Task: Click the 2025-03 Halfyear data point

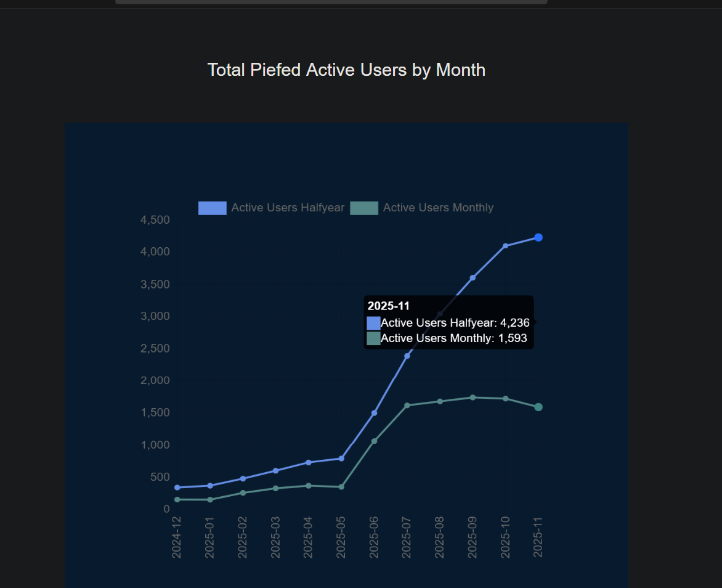Action: point(275,471)
